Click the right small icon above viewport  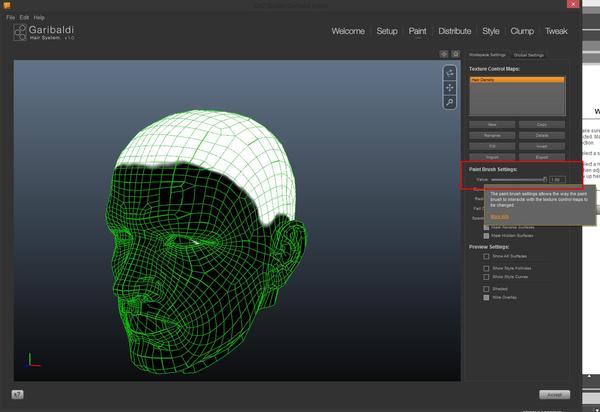coord(455,54)
